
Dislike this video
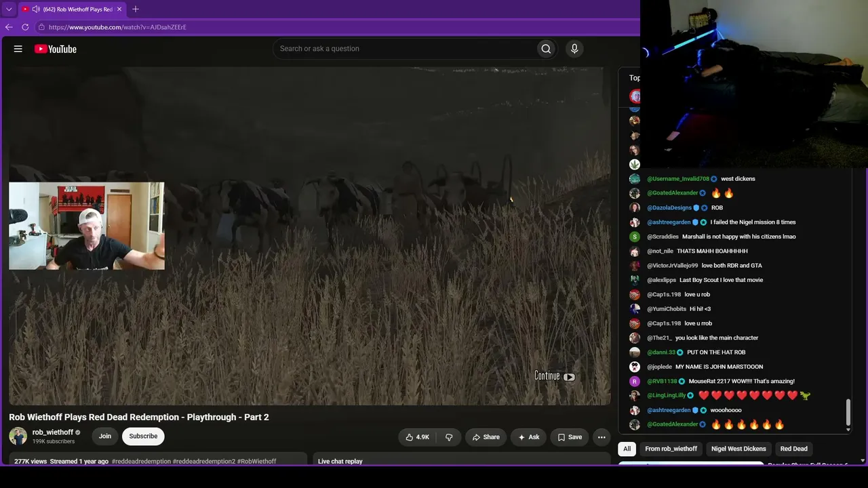(x=449, y=437)
